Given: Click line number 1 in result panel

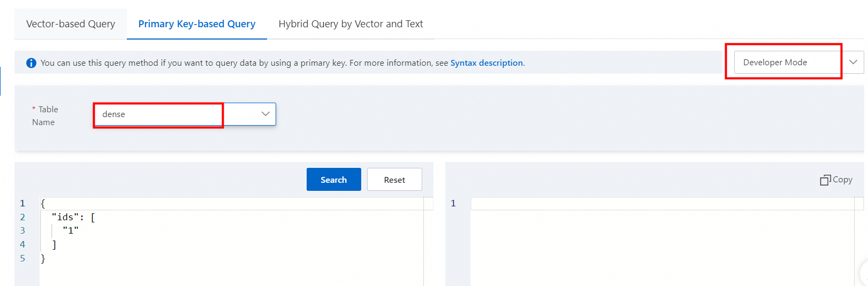Looking at the screenshot, I should click(453, 203).
